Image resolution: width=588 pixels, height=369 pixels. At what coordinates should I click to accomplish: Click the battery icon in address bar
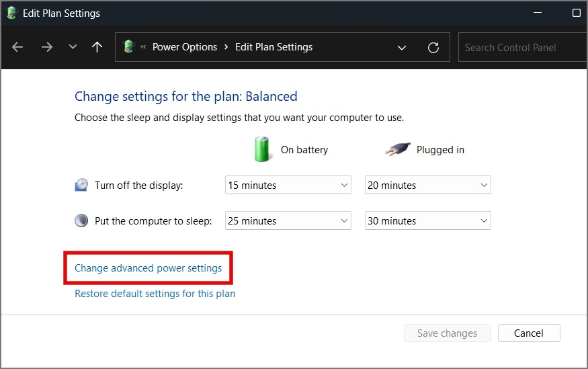point(128,46)
